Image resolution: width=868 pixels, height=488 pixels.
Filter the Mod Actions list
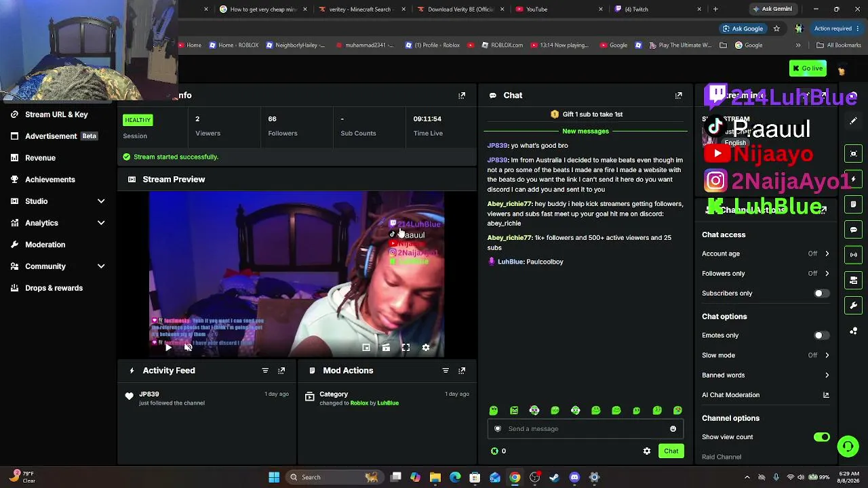tap(446, 371)
